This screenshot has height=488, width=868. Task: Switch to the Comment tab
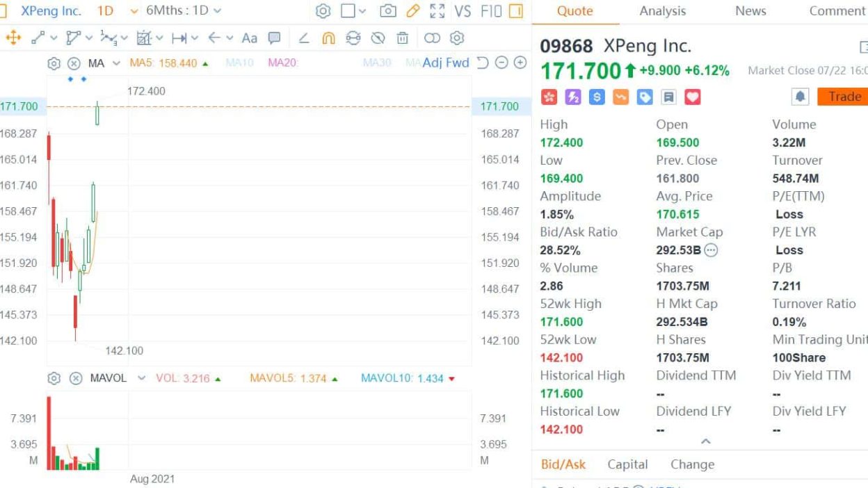(837, 11)
